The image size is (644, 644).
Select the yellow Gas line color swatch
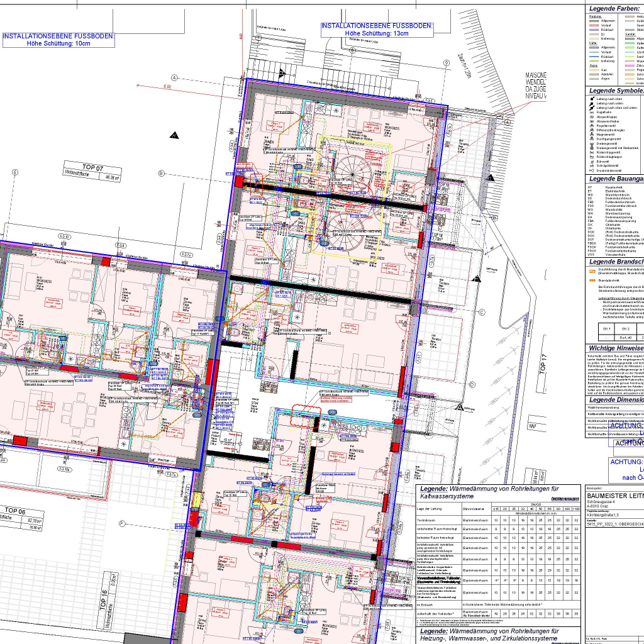(593, 69)
